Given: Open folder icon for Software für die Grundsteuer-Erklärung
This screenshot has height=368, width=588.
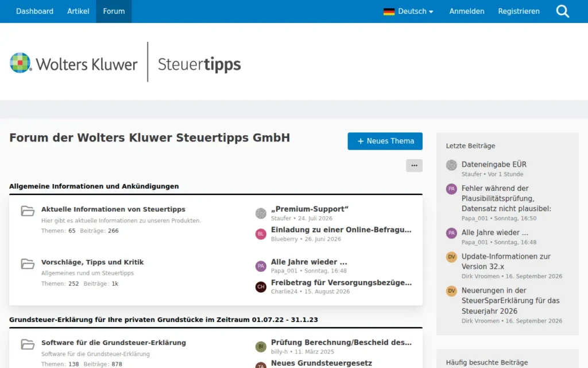Looking at the screenshot, I should tap(28, 344).
